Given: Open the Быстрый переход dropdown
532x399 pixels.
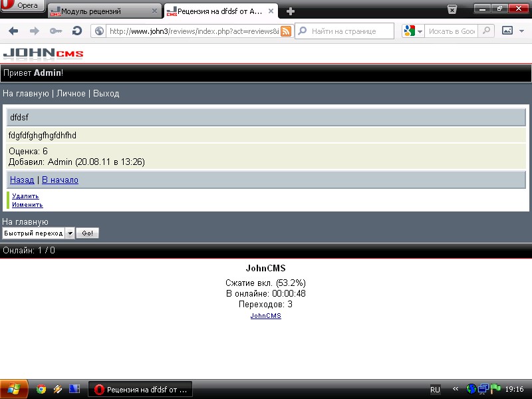Looking at the screenshot, I should pos(39,233).
